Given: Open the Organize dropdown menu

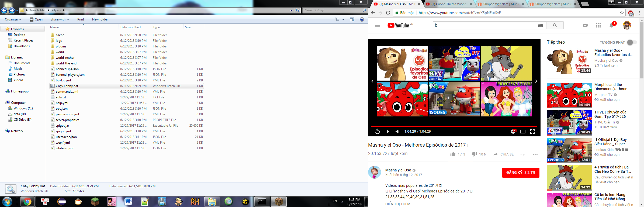Looking at the screenshot, I should [x=13, y=19].
